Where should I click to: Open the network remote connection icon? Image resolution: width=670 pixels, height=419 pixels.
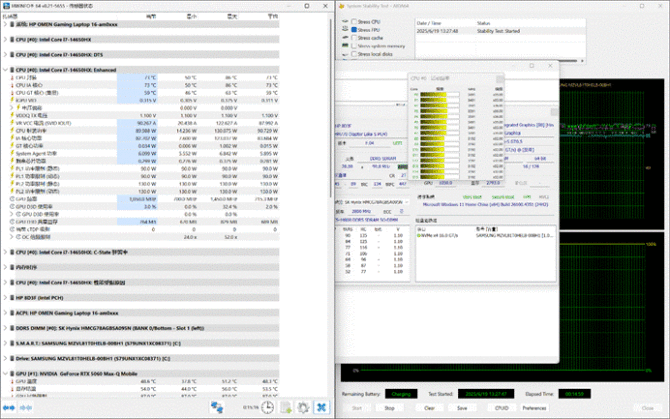click(x=217, y=407)
